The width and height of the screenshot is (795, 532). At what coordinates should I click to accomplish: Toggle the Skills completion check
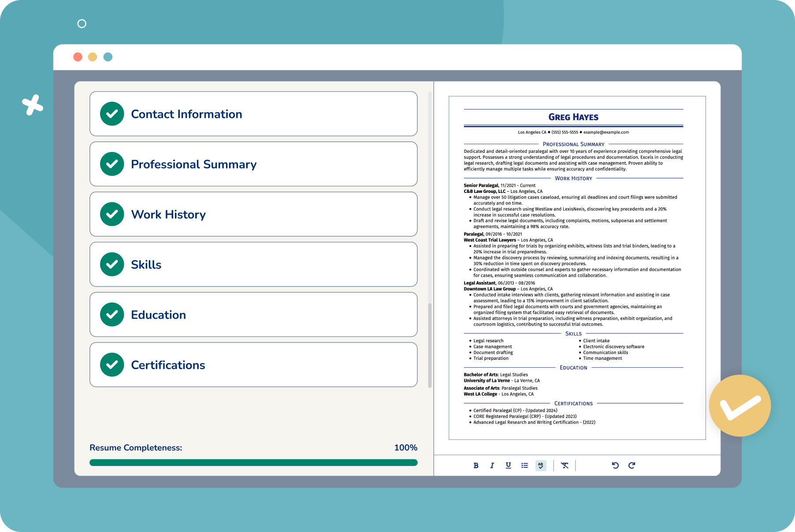(112, 264)
